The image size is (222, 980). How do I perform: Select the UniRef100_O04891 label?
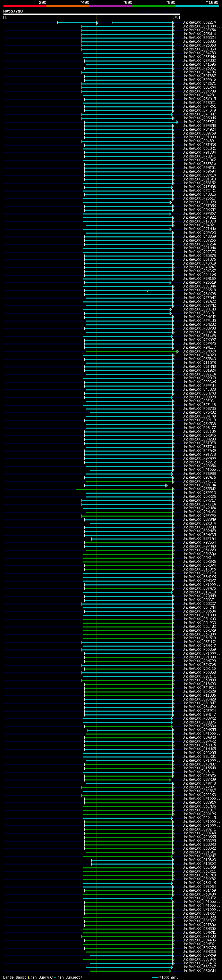[x=199, y=141]
